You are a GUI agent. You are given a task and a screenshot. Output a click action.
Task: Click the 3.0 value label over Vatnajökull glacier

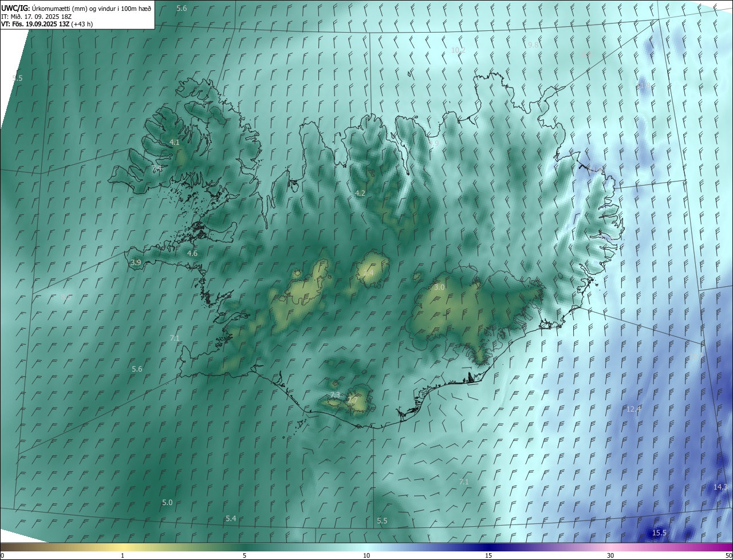[439, 287]
